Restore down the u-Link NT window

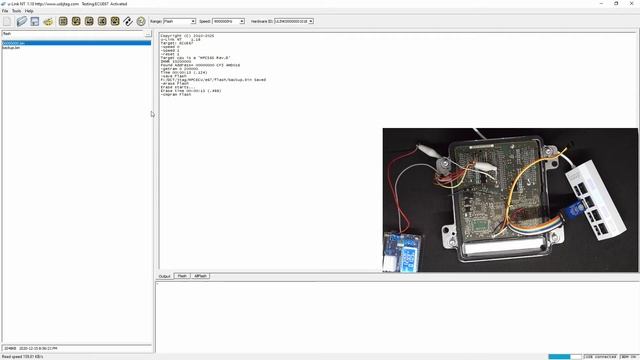point(616,4)
